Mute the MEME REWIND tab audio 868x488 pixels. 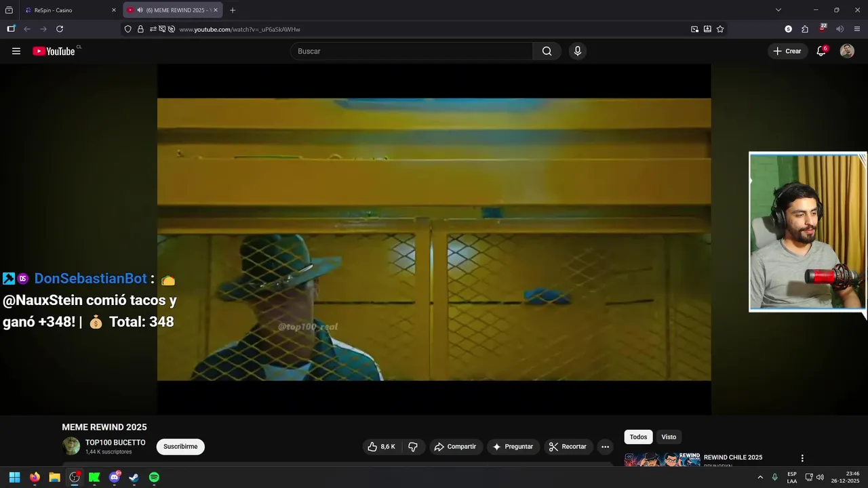[x=140, y=10]
